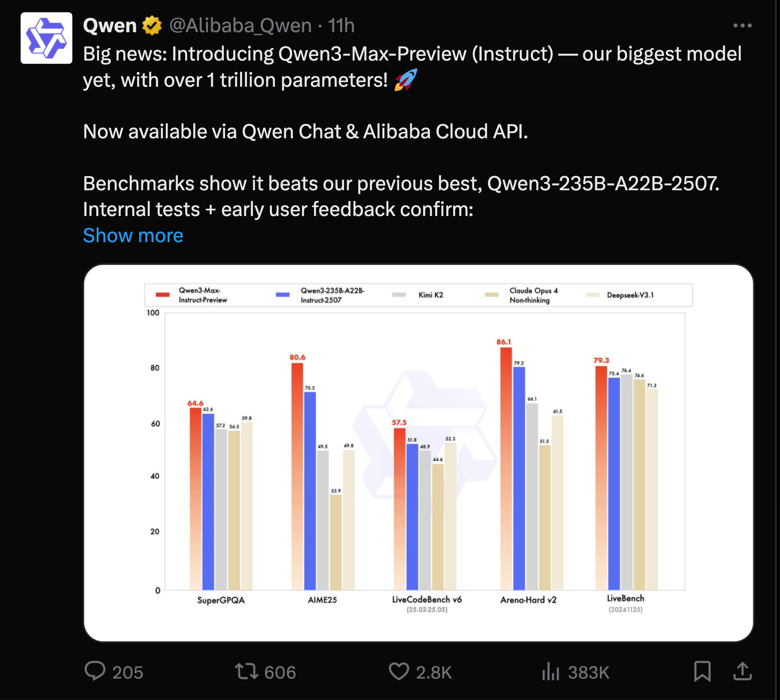Image resolution: width=780 pixels, height=700 pixels.
Task: Share the post via upload icon
Action: 742,671
